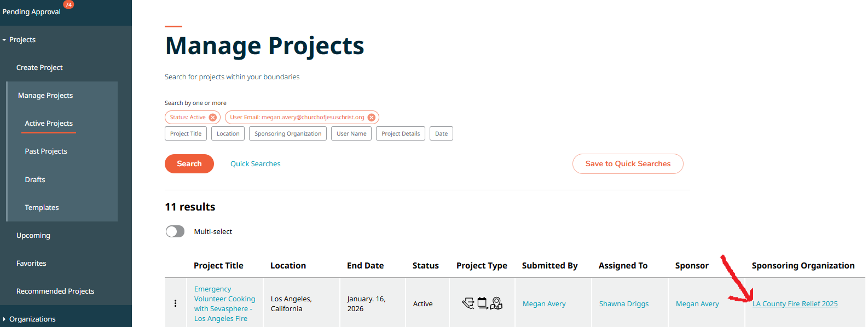Click the Pending Approval 74 badge

point(68,4)
